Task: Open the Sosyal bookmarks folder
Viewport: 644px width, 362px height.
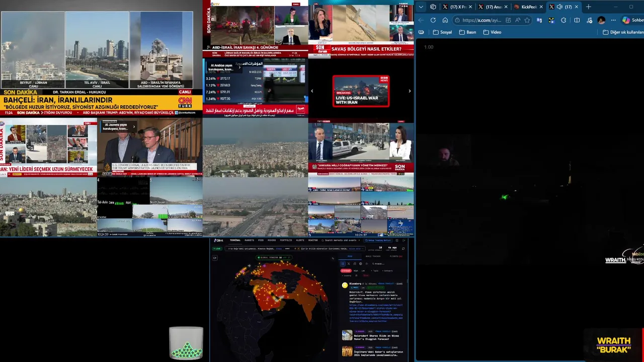Action: [442, 32]
